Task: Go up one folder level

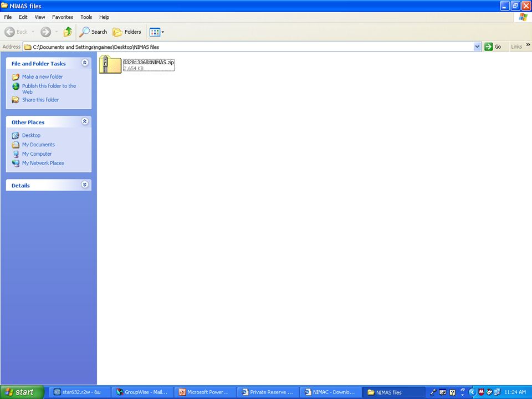Action: 68,32
